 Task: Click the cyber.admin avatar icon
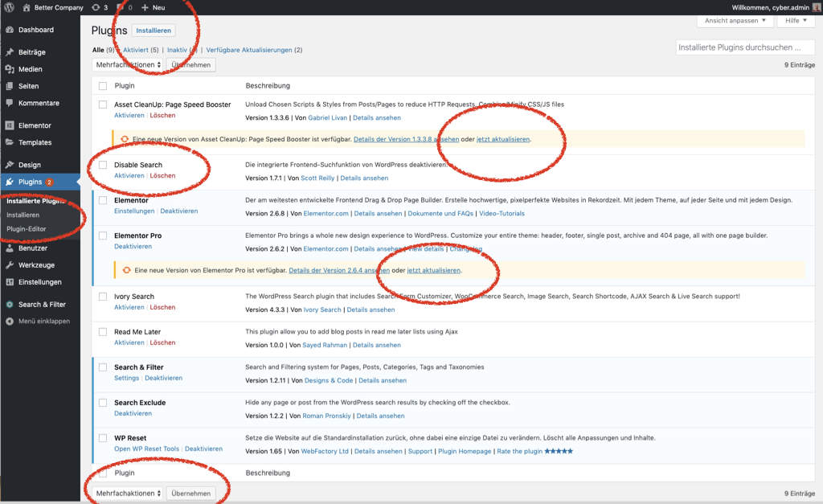point(817,7)
